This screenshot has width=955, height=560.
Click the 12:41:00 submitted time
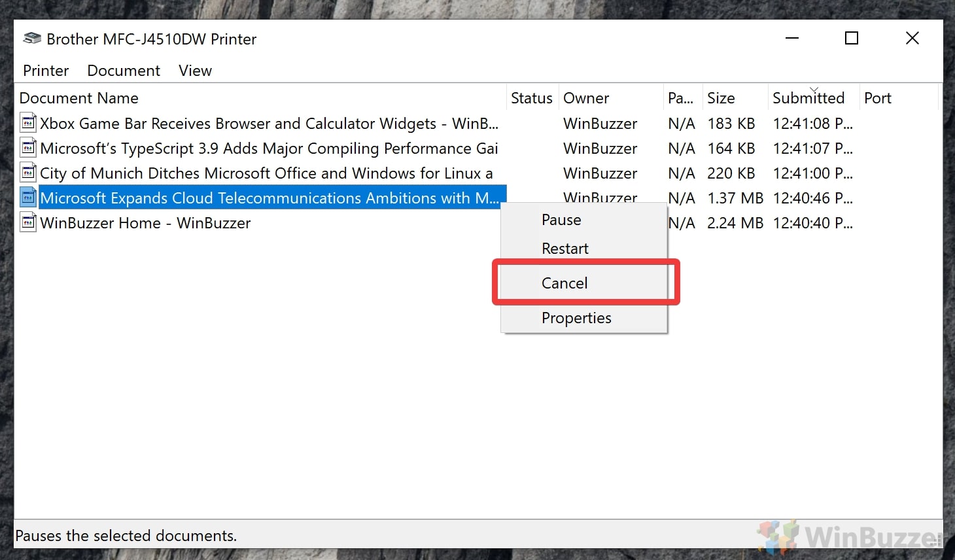click(x=812, y=173)
